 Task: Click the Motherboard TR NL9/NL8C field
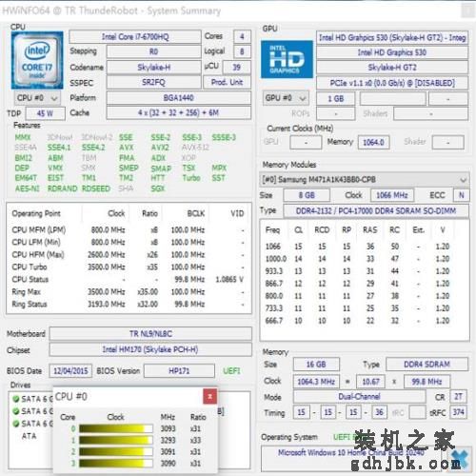tap(150, 334)
